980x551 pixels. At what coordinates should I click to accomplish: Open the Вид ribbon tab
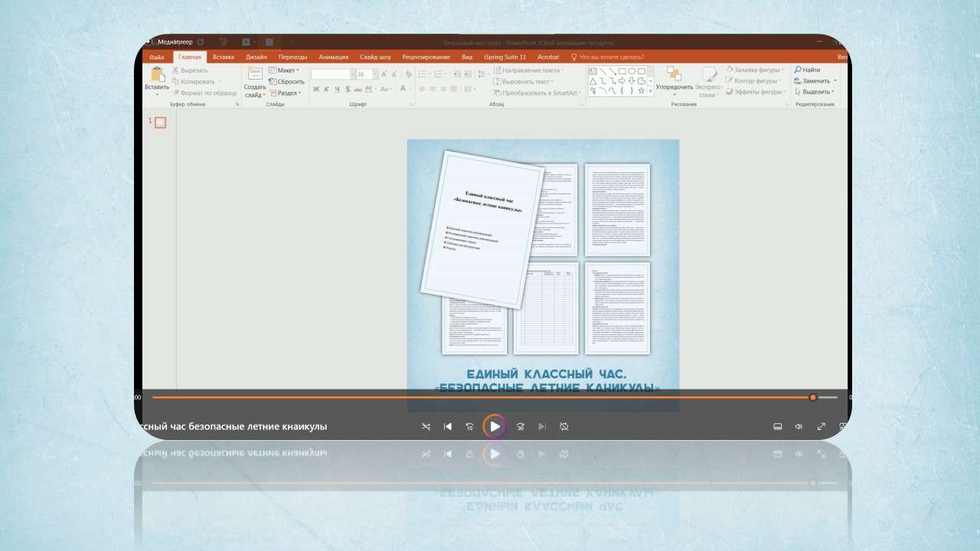click(x=467, y=57)
